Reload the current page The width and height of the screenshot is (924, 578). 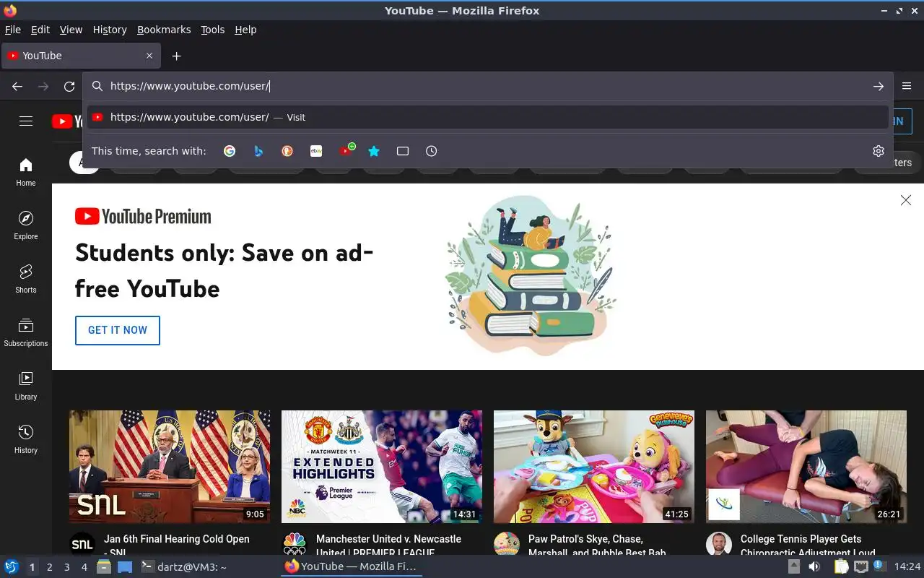(x=69, y=86)
